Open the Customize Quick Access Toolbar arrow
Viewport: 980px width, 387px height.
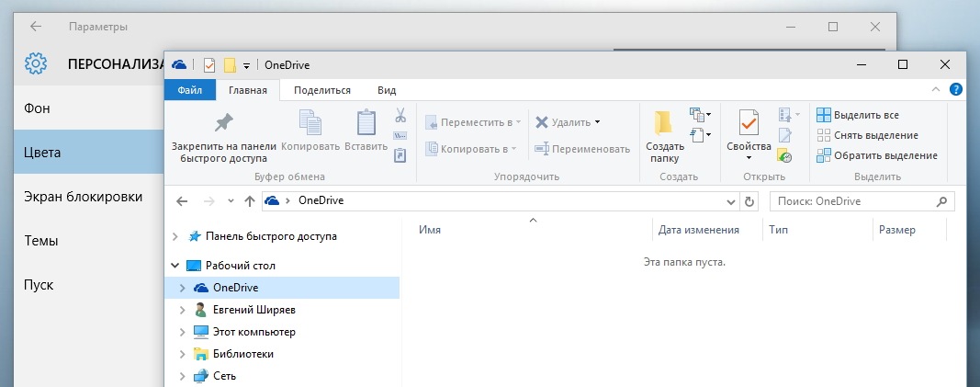247,65
